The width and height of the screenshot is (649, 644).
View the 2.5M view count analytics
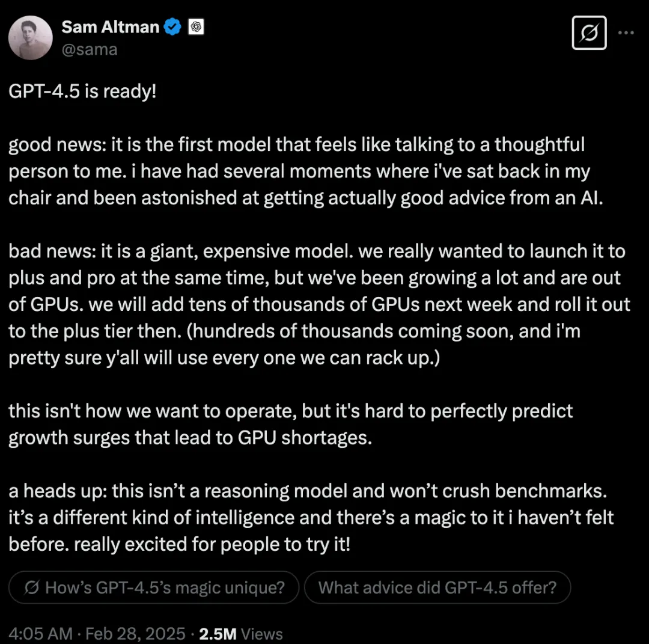click(x=218, y=634)
